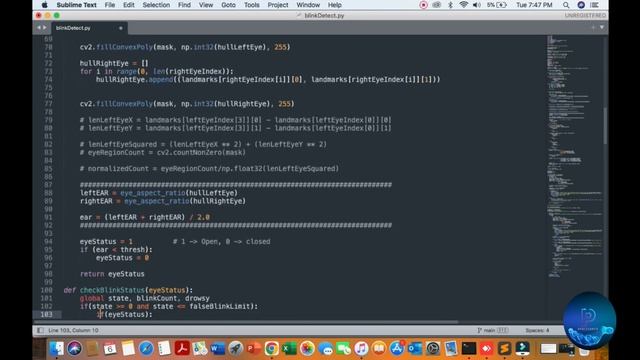This screenshot has width=640, height=360.
Task: Open Adobe Acrobat in the Dock
Action: (182, 349)
